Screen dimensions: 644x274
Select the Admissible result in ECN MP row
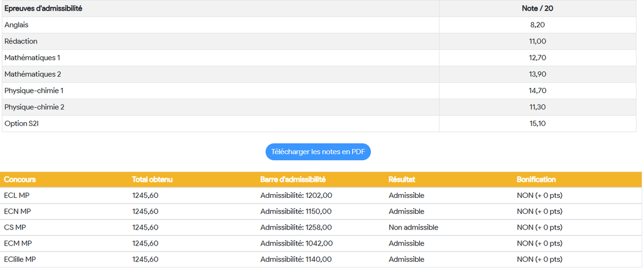406,211
